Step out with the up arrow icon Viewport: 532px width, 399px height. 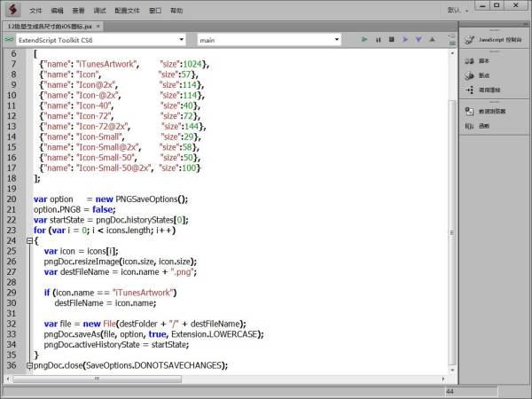coord(432,39)
